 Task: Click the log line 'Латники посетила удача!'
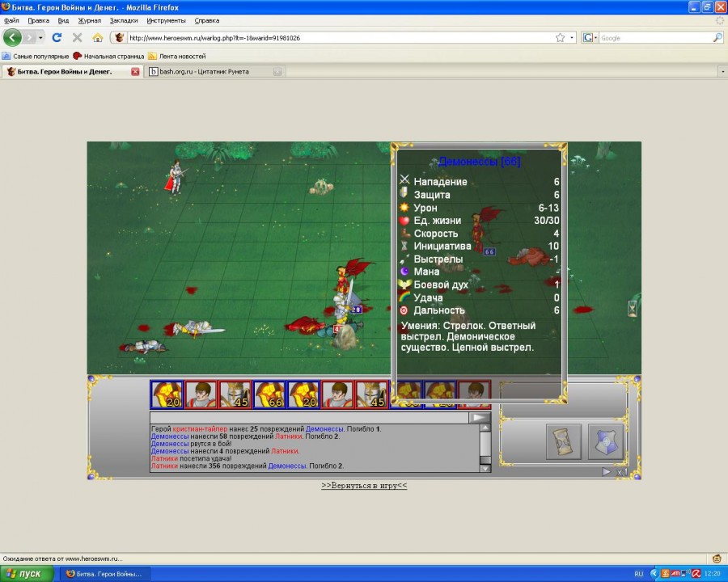coord(191,458)
